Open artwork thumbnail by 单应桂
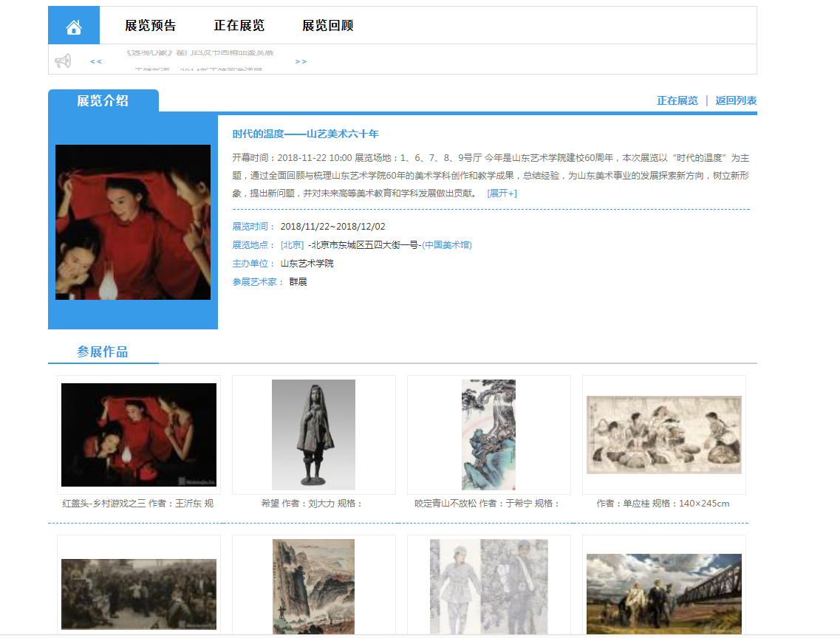 pos(663,435)
